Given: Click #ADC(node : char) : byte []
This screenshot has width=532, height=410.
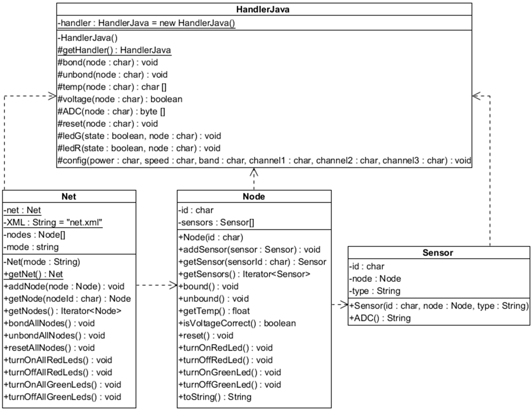Looking at the screenshot, I should coord(112,111).
